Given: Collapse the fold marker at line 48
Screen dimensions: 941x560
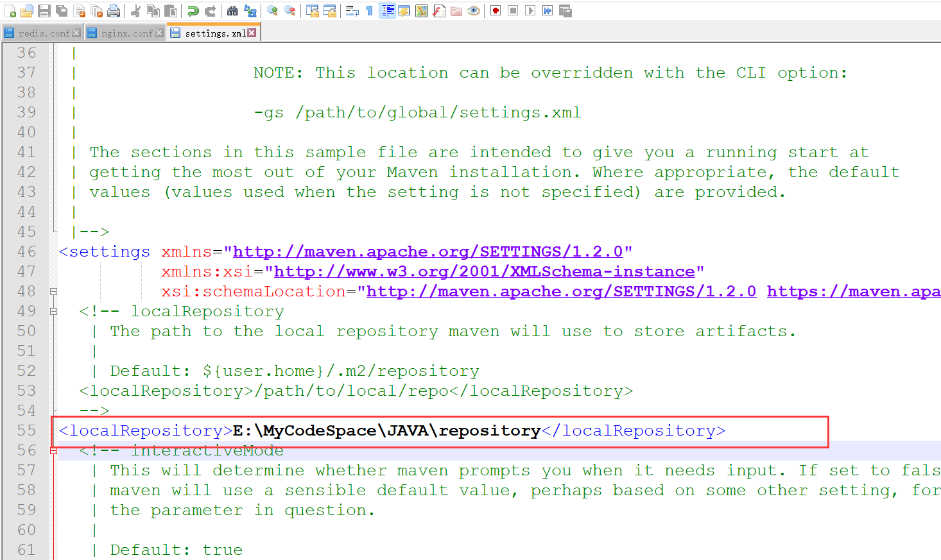Looking at the screenshot, I should coord(54,291).
